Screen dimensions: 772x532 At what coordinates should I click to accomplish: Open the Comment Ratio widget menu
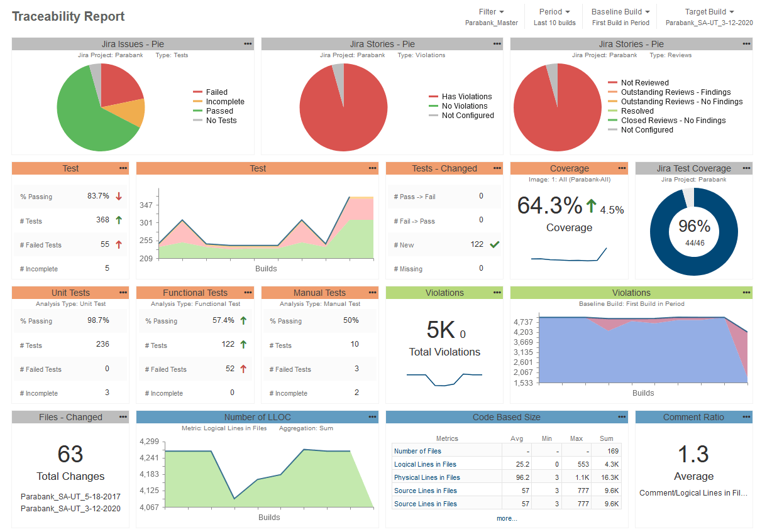pos(746,417)
